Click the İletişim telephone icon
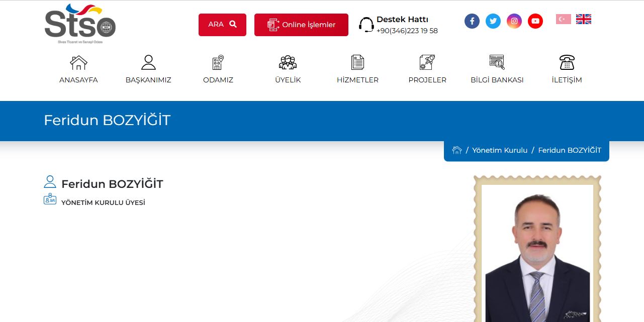The image size is (644, 322). click(x=567, y=62)
